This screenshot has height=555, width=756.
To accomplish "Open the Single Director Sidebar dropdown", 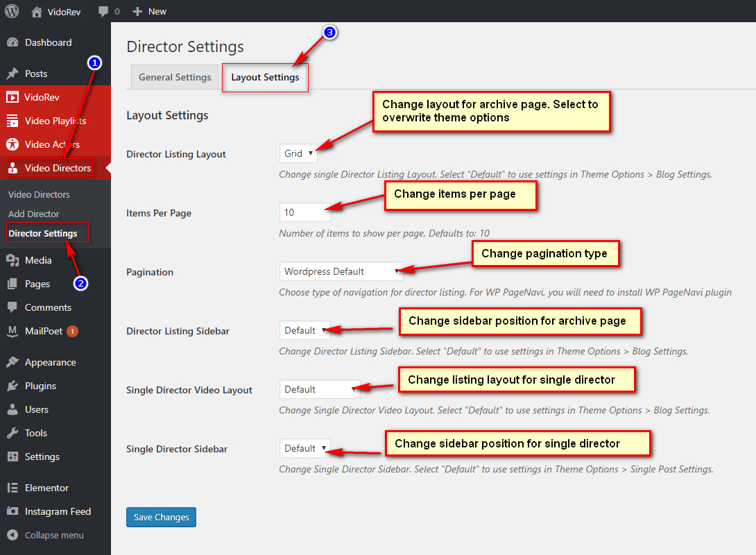I will (x=305, y=448).
